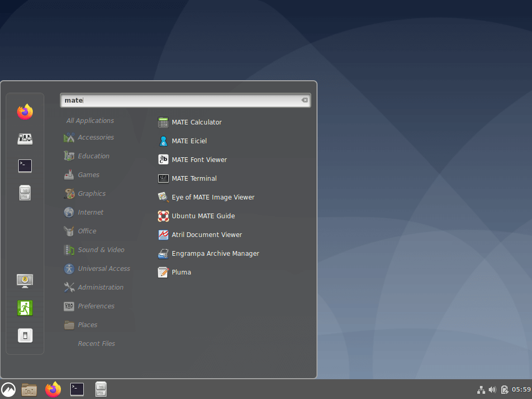Open Eye of MATE Image Viewer
Viewport: 532px width, 399px height.
(213, 197)
